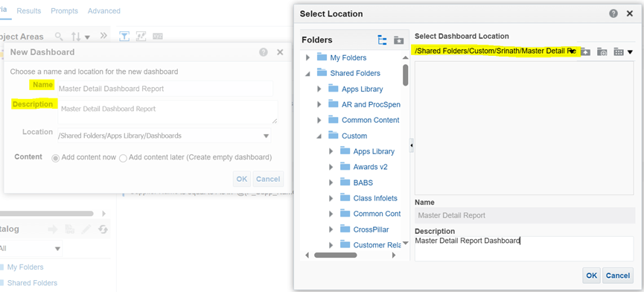The image size is (644, 292).
Task: Expand the My Folders tree node
Action: point(307,58)
